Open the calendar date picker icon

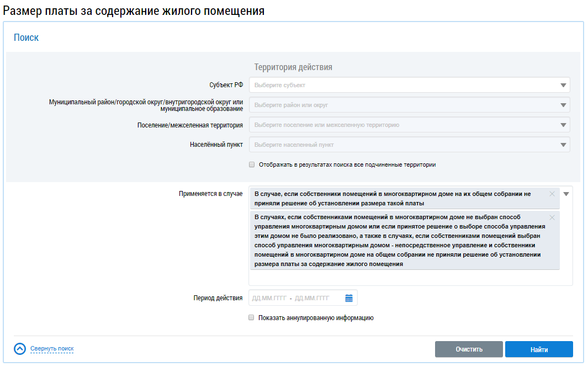click(x=349, y=298)
